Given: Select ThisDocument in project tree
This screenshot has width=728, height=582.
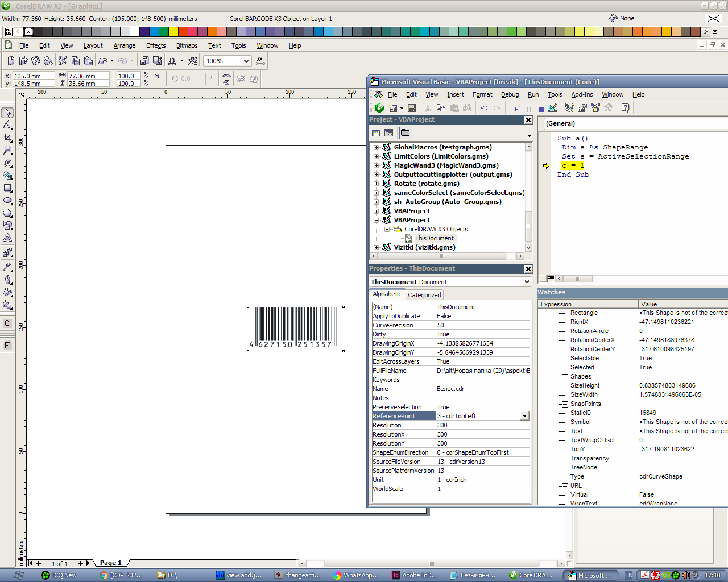Looking at the screenshot, I should point(434,238).
